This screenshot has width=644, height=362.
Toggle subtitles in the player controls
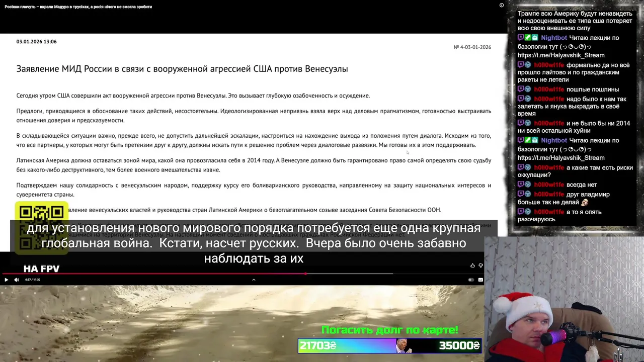(480, 280)
